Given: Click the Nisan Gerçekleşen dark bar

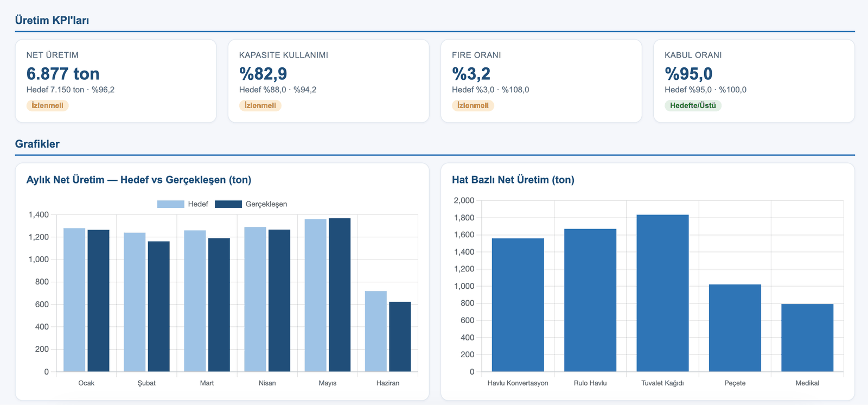Looking at the screenshot, I should 279,301.
